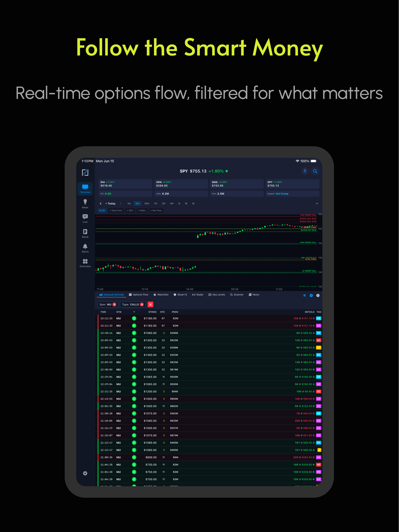The image size is (399, 532).
Task: Select the D daily timeframe
Action: (179, 203)
